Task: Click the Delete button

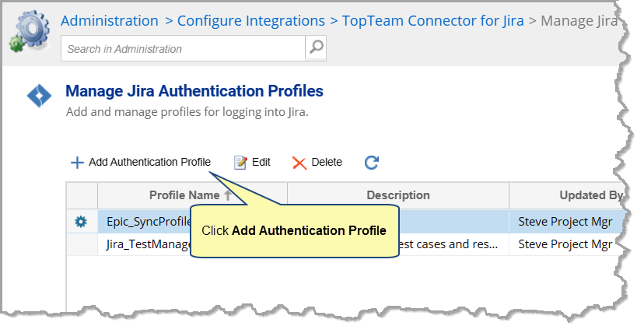Action: click(317, 162)
